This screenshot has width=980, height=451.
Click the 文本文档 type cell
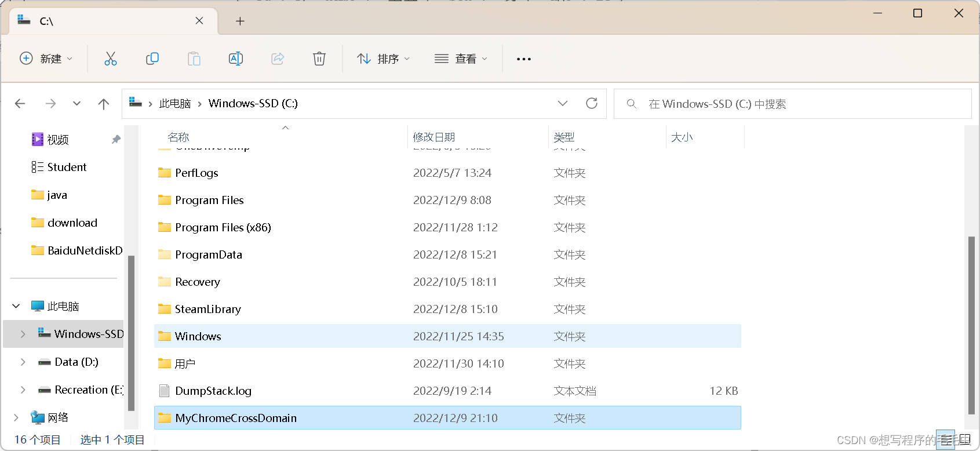pyautogui.click(x=575, y=391)
